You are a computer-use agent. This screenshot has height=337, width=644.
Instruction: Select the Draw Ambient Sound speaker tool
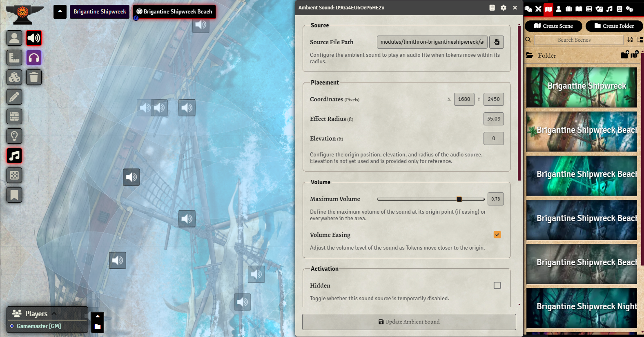pyautogui.click(x=34, y=38)
